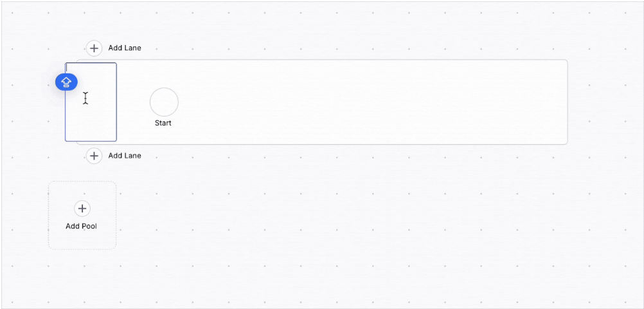Viewport: 644px width, 309px height.
Task: Select the dashed Add Pool placeholder box
Action: pos(82,215)
